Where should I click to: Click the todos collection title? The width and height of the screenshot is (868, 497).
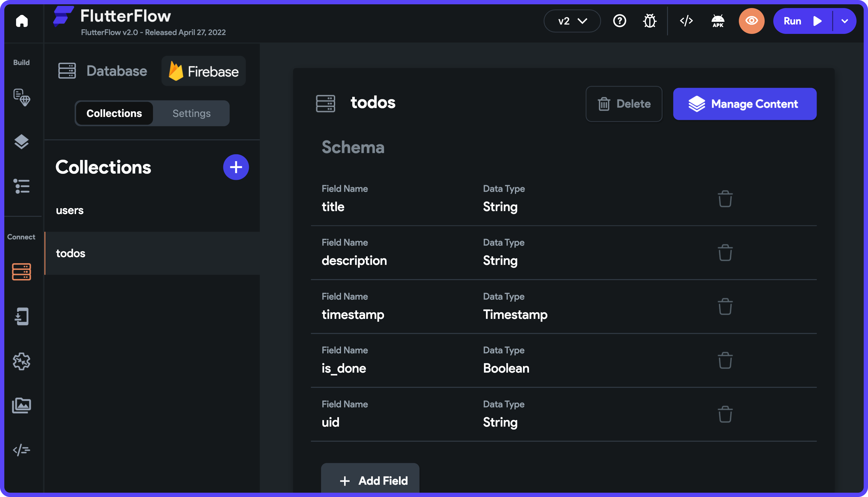(x=373, y=102)
